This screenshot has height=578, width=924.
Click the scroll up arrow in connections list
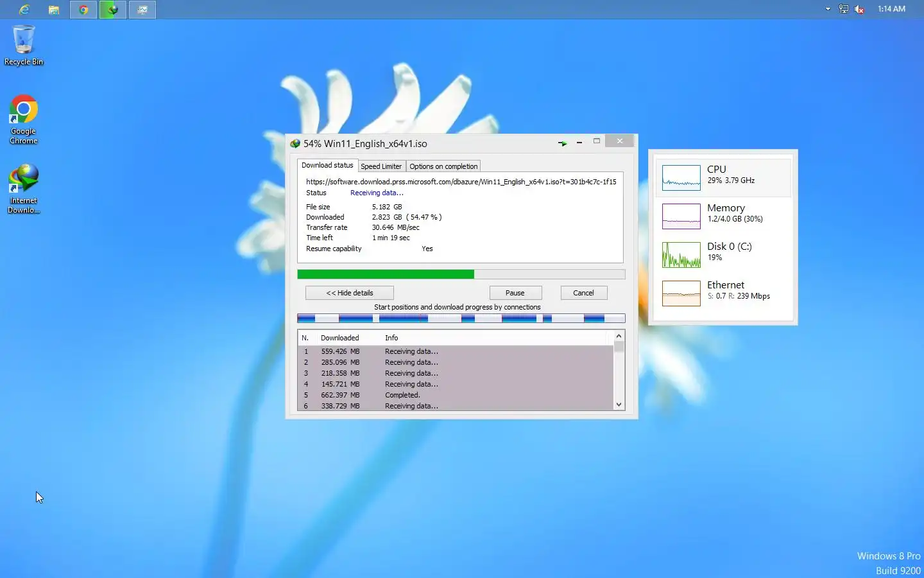point(619,336)
